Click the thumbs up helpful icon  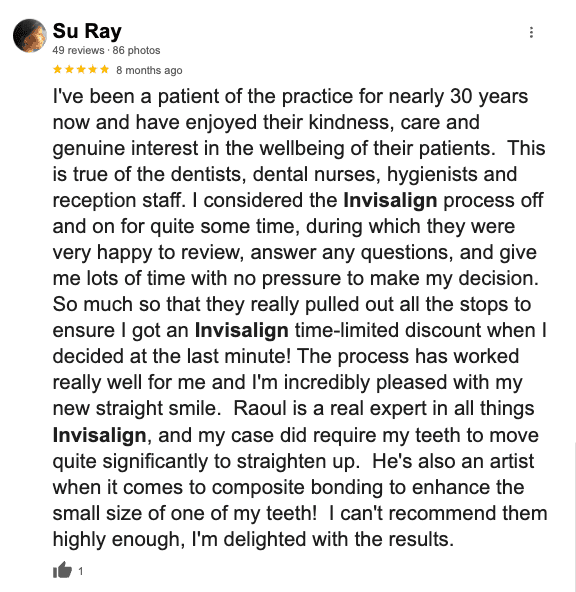62,570
